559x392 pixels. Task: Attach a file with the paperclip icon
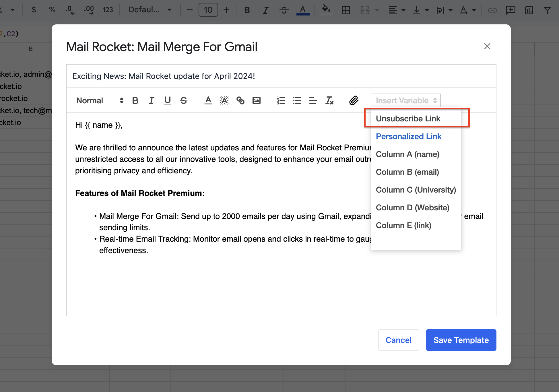[354, 100]
